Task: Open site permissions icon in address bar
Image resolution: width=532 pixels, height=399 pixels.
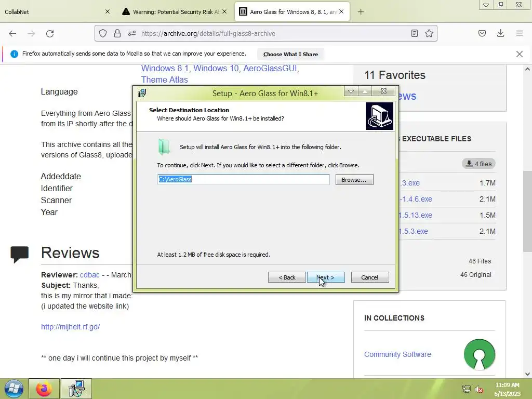Action: click(x=132, y=33)
